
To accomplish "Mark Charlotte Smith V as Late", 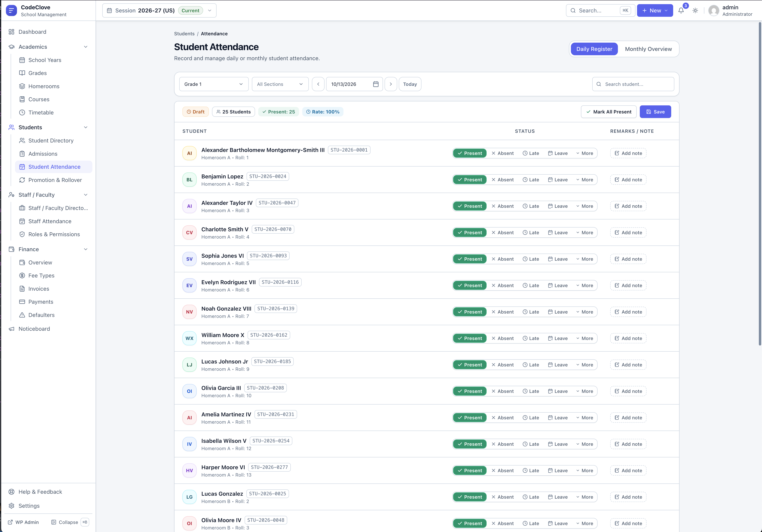I will (x=531, y=232).
